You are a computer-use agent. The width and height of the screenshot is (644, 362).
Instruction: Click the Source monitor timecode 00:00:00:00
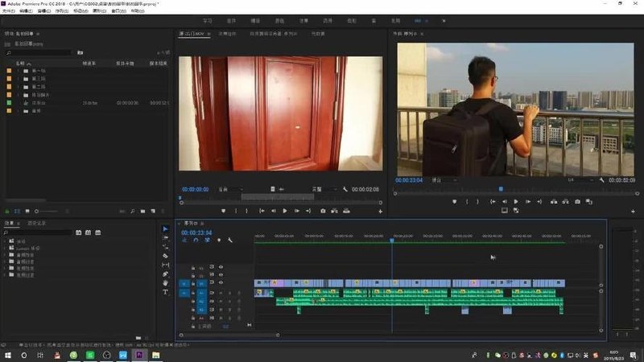(x=195, y=189)
